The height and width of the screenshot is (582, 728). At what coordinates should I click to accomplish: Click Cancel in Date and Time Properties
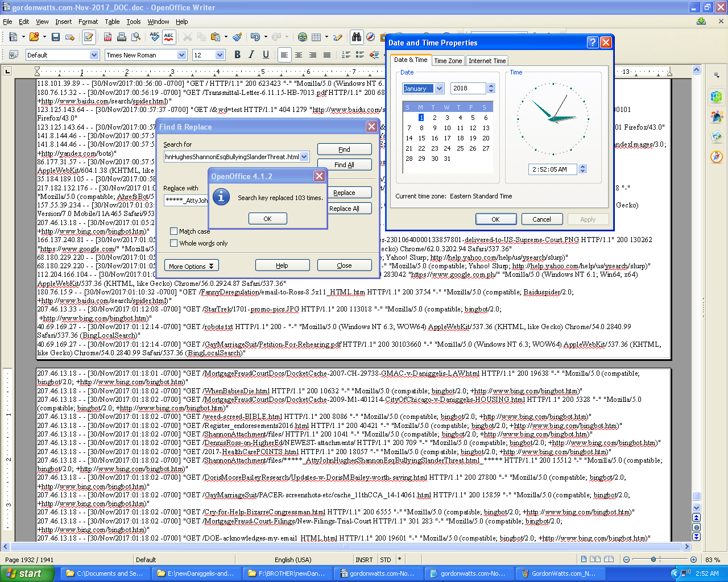541,219
